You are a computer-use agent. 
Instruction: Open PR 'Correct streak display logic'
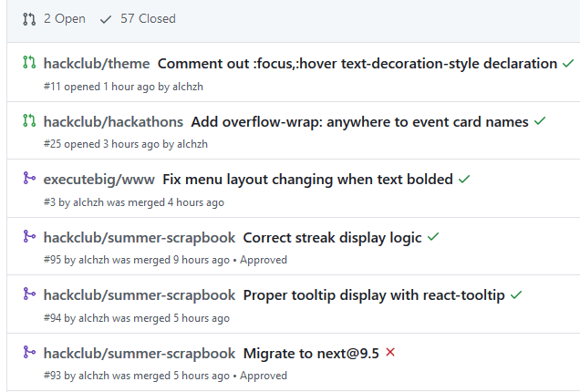click(332, 237)
